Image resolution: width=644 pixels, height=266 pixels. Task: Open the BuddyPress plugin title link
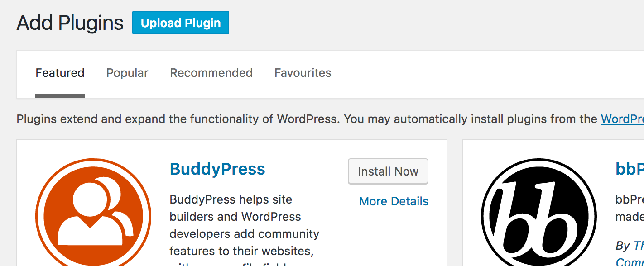217,169
